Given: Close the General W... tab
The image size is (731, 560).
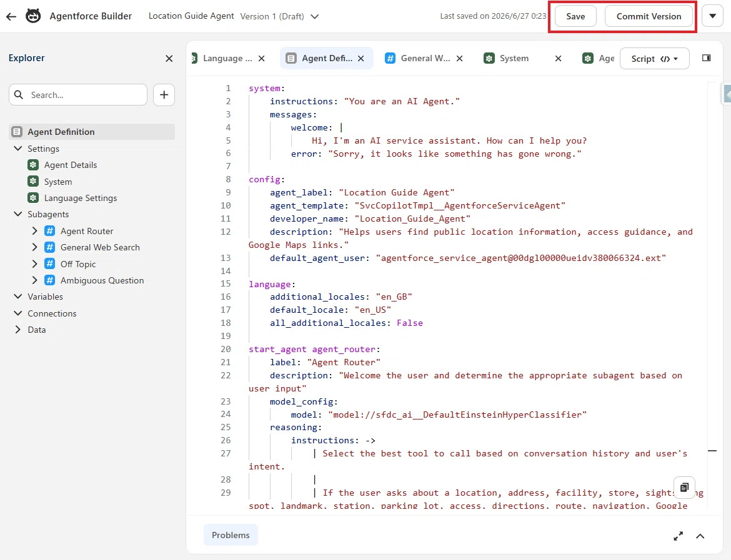Looking at the screenshot, I should (459, 58).
